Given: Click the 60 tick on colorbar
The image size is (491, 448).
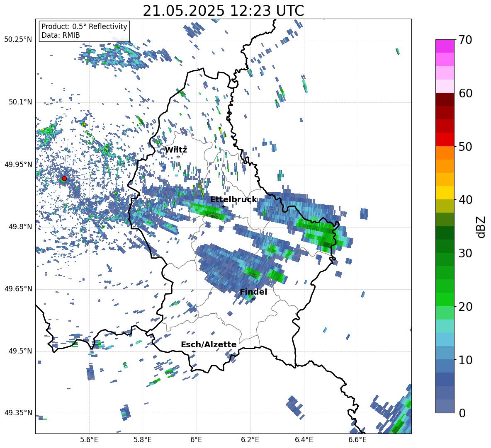Looking at the screenshot, I should coord(465,93).
